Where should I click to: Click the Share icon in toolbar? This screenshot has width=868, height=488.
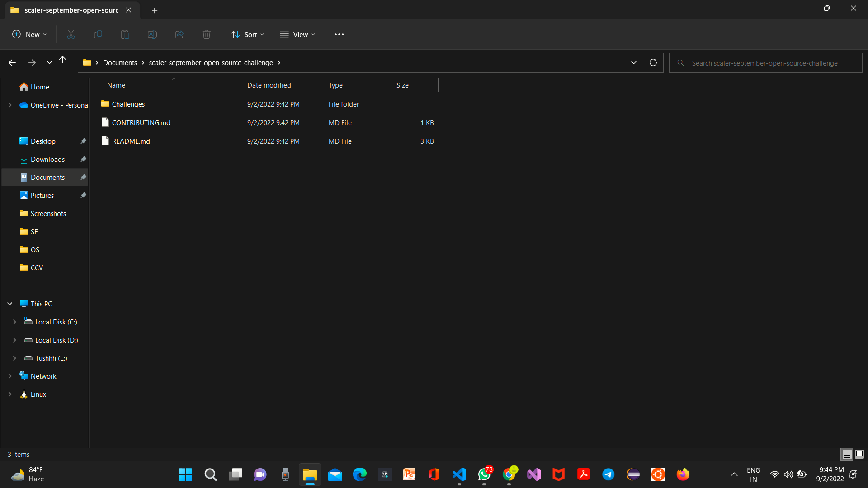[179, 34]
